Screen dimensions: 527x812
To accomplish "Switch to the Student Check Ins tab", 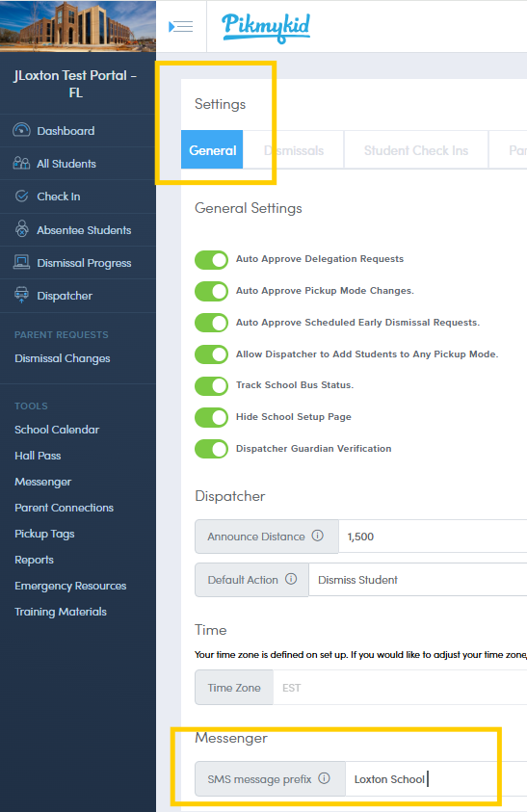I will [x=416, y=150].
